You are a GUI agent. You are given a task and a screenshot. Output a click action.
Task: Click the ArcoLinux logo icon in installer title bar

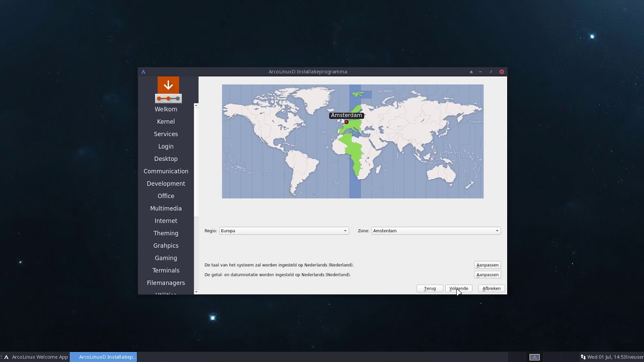[x=143, y=72]
